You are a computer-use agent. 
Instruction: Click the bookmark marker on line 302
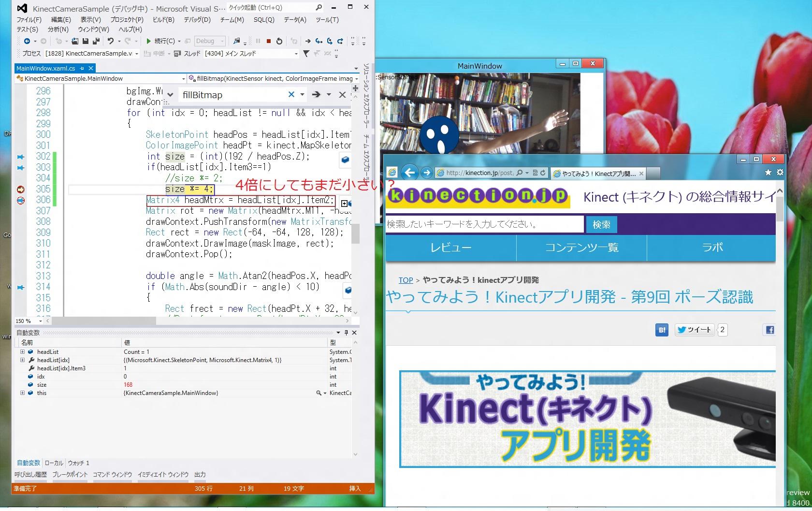[x=21, y=157]
